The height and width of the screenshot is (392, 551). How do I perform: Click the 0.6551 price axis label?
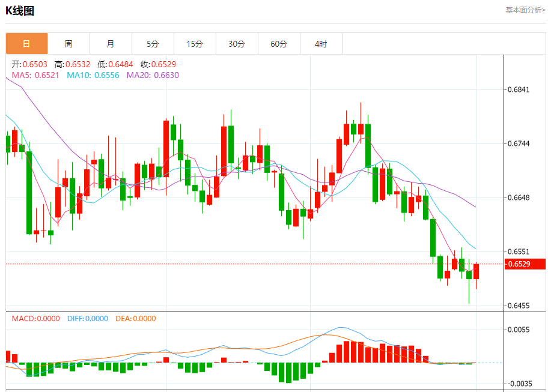519,252
